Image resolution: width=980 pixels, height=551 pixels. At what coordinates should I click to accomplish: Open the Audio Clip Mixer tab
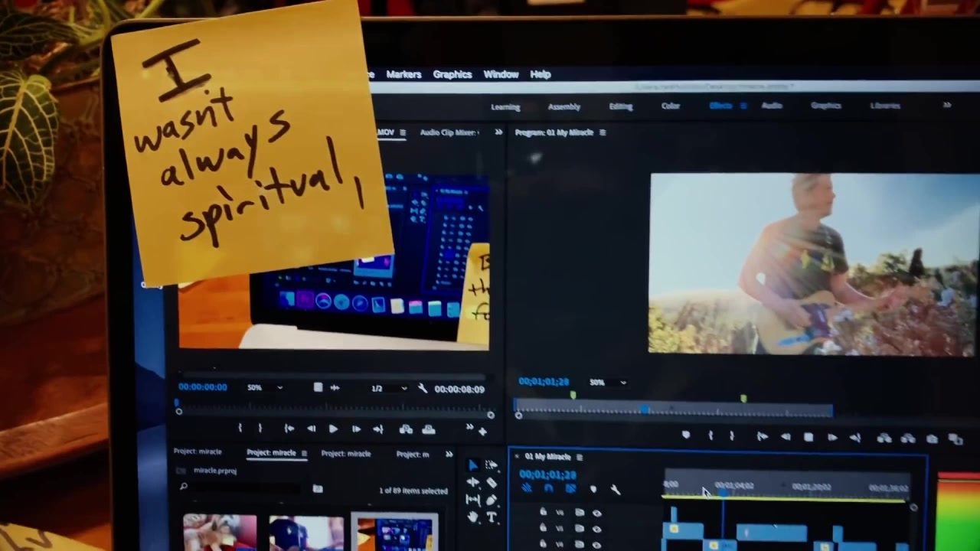(450, 132)
